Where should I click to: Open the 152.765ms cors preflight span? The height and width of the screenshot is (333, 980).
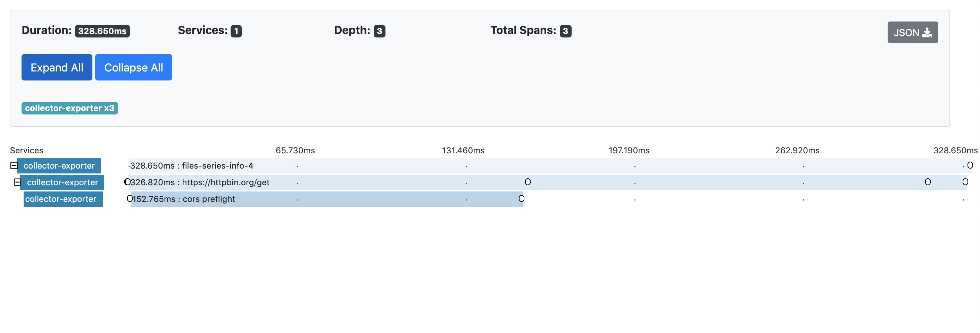327,199
